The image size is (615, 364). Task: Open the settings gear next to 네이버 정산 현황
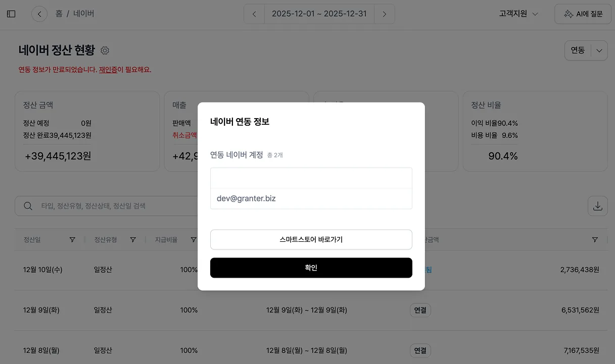click(x=105, y=50)
